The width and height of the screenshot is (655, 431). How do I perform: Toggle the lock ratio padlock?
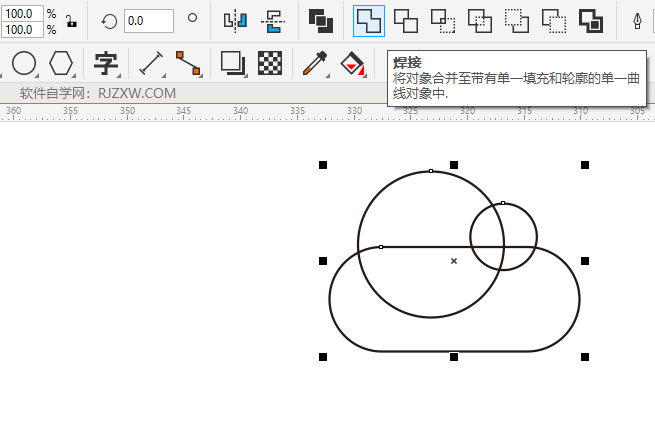pos(71,21)
